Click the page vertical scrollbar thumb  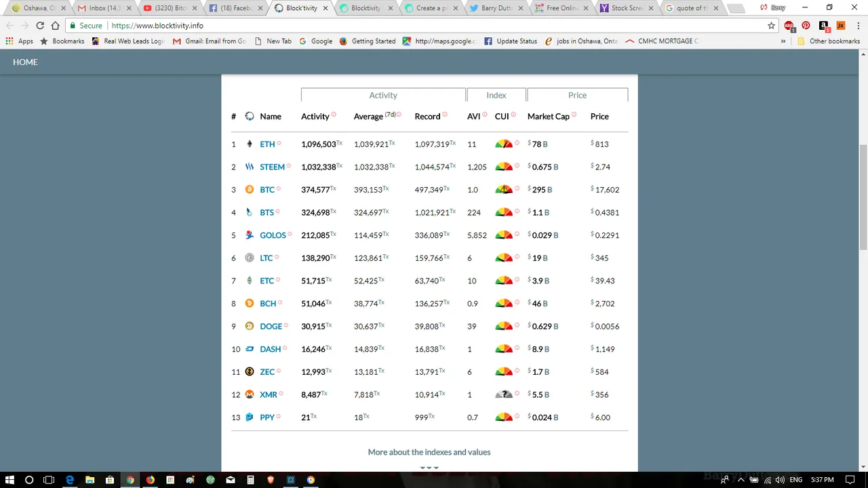pos(863,197)
